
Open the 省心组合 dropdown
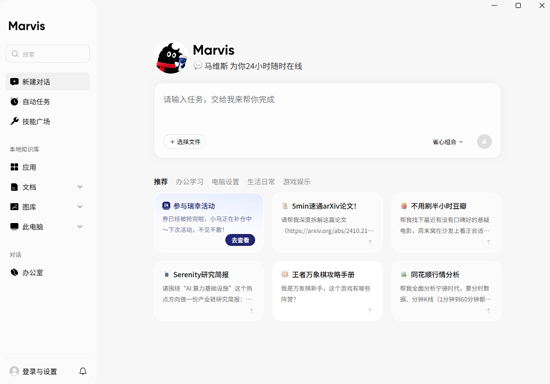pyautogui.click(x=448, y=142)
